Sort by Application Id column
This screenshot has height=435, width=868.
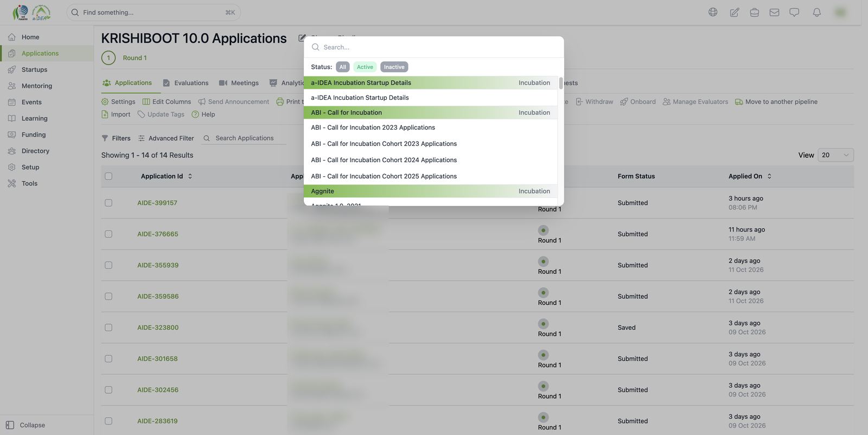166,176
